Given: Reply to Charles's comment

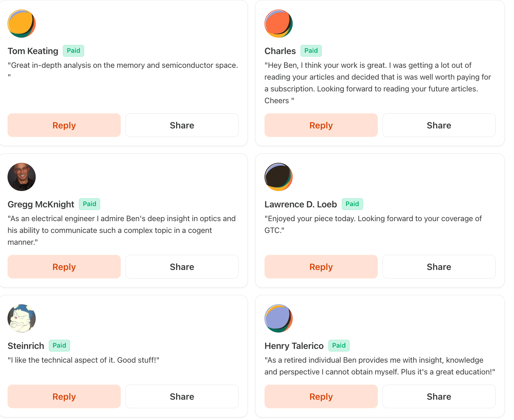Looking at the screenshot, I should pos(321,125).
